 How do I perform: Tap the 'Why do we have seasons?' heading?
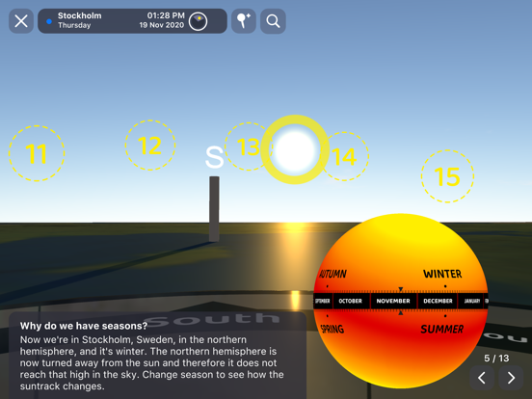(x=84, y=326)
